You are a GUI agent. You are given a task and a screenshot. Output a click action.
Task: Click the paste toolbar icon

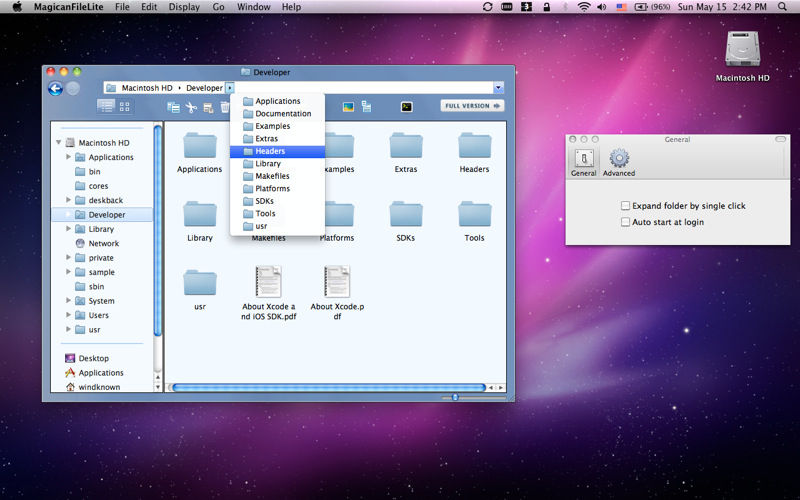(208, 107)
